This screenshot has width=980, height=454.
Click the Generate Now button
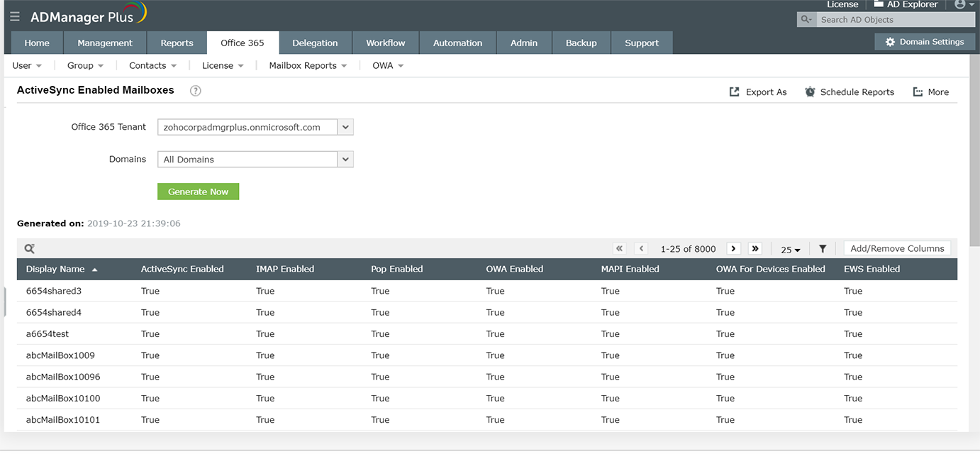click(x=198, y=191)
